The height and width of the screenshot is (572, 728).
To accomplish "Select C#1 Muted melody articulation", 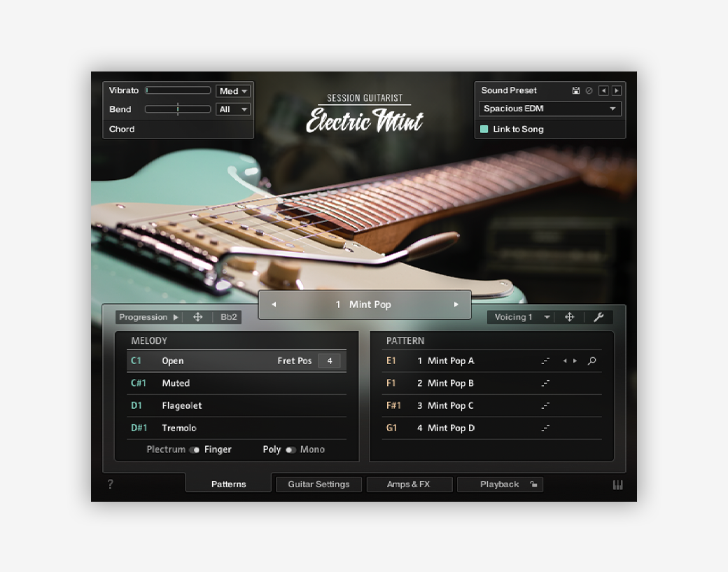I will pyautogui.click(x=237, y=383).
